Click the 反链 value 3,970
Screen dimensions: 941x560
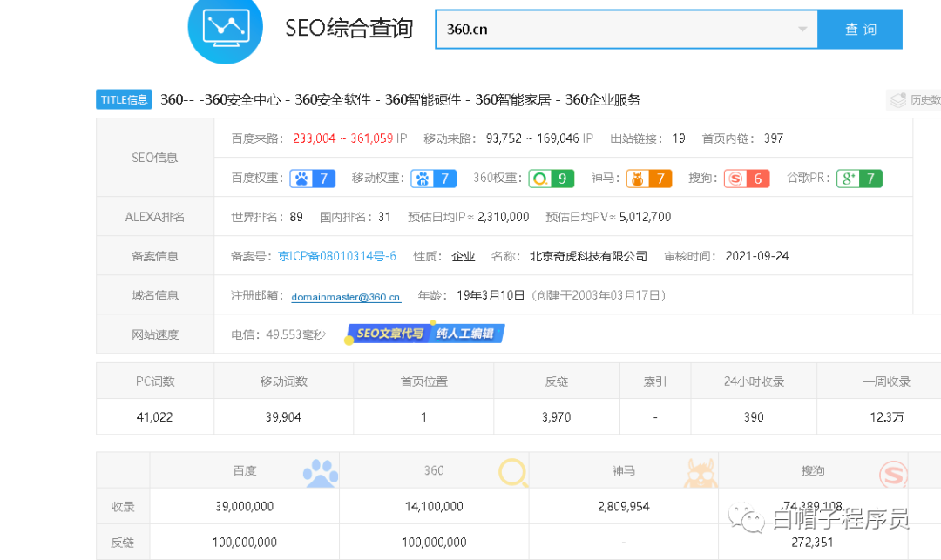tap(556, 416)
